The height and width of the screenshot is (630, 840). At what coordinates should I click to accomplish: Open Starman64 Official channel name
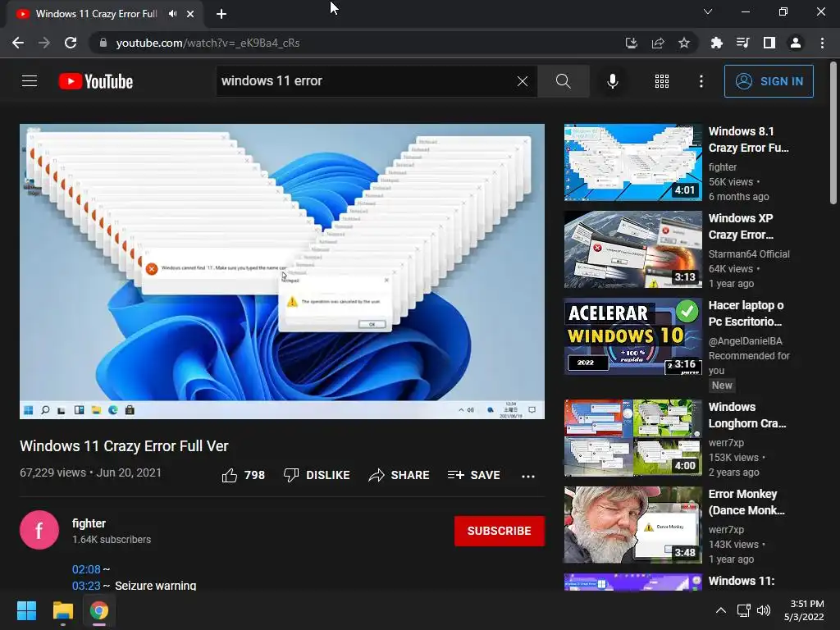(749, 254)
